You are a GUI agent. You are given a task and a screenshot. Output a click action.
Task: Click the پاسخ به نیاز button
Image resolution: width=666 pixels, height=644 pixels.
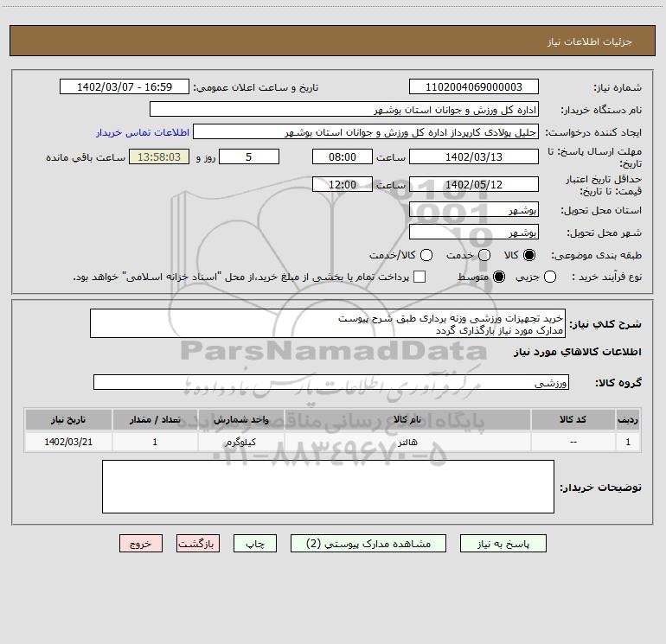tap(503, 544)
